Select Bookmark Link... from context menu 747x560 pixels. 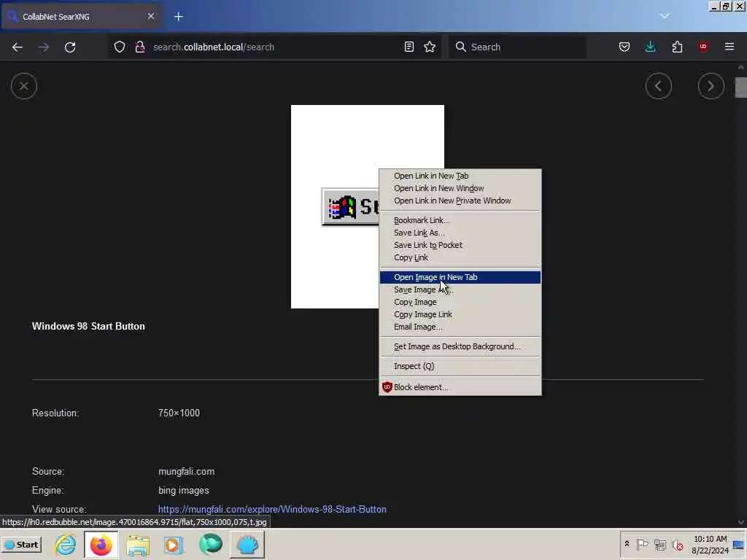coord(460,220)
